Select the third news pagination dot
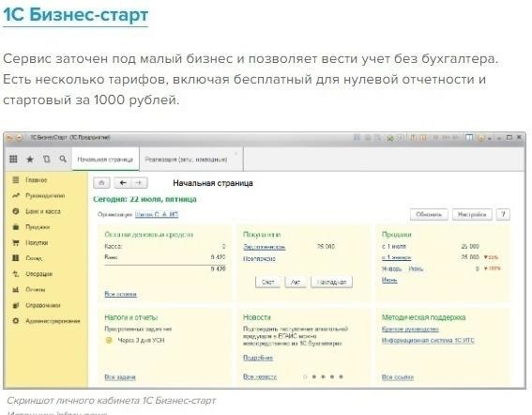The image size is (532, 415). pyautogui.click(x=323, y=377)
